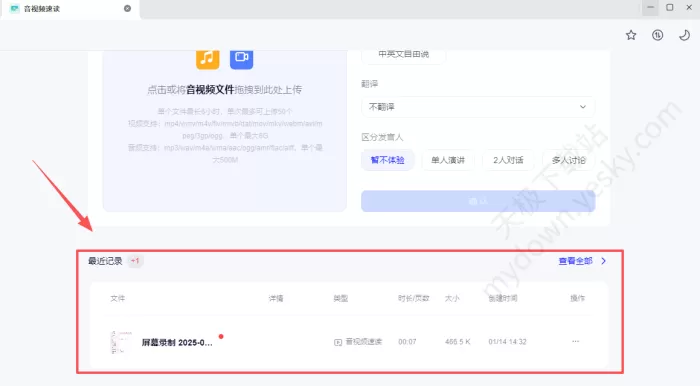The image size is (700, 386).
Task: Click the 点击或将音视频文件拖拽到此处上传 upload area
Action: (225, 131)
